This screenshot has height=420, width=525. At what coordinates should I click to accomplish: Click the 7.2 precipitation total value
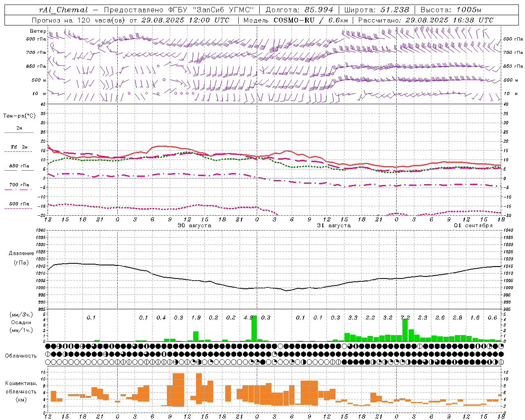coord(405,318)
